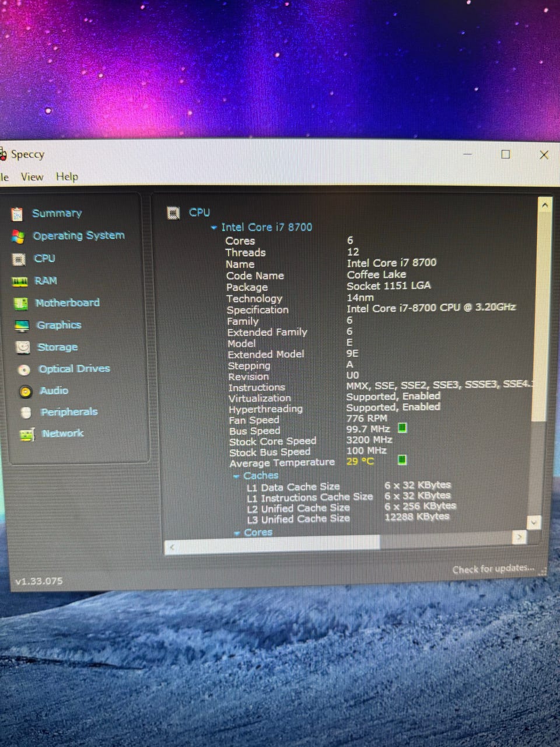560x747 pixels.
Task: Click the green Average Temperature graph indicator
Action: pyautogui.click(x=402, y=460)
